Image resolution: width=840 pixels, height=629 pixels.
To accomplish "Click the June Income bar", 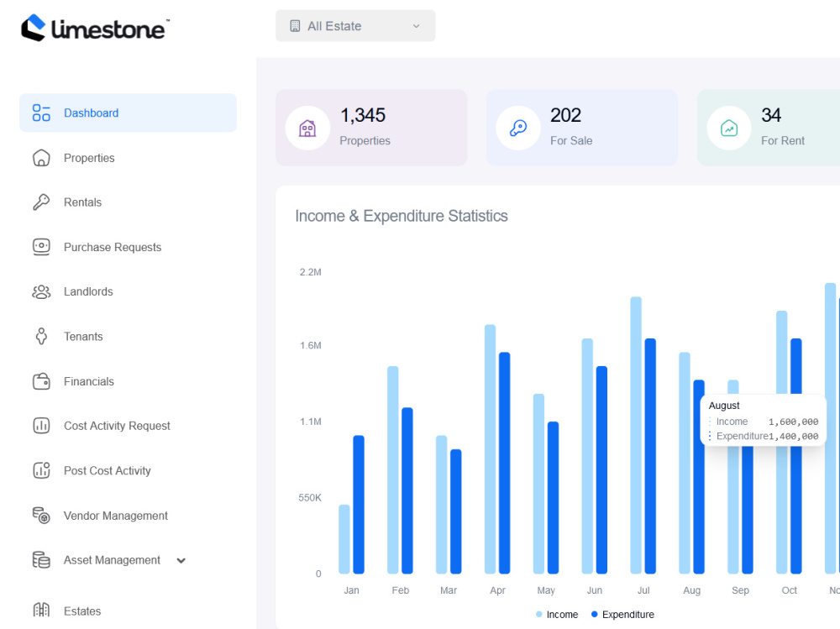I will [587, 456].
